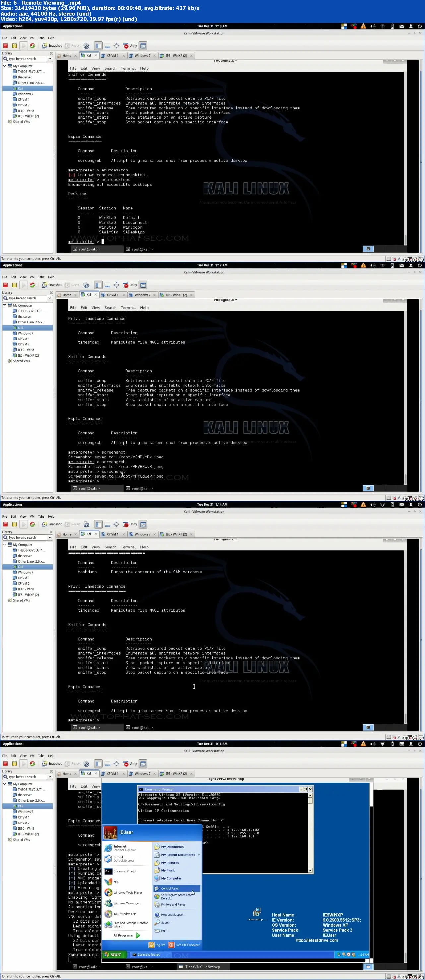Click XP clock showing 1:16 AM
The width and height of the screenshot is (425, 980).
tap(363, 955)
